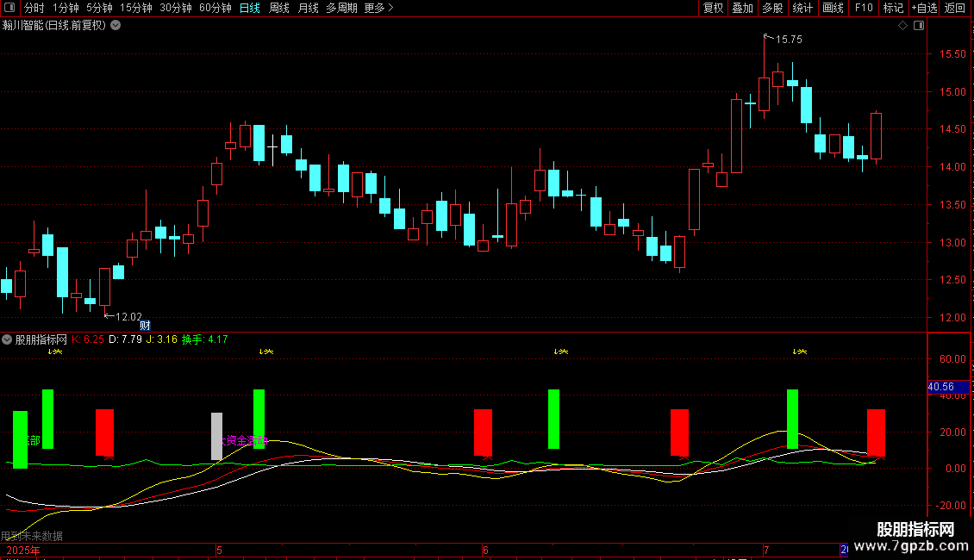974x560 pixels.
Task: Click the K: 6.25 indicator value
Action: click(88, 339)
